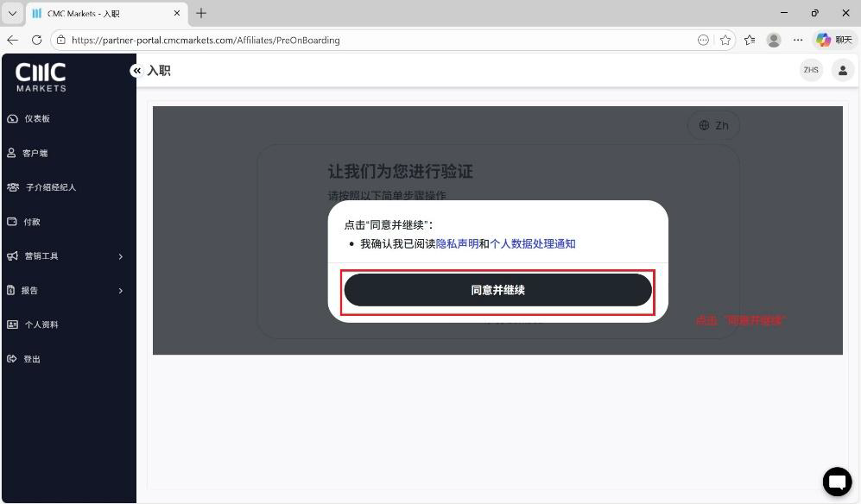
Task: Open the live chat bubble icon
Action: [837, 482]
